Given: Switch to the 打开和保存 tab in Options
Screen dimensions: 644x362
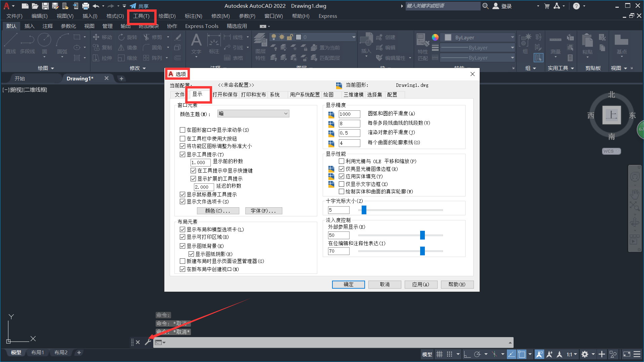Looking at the screenshot, I should pos(225,95).
